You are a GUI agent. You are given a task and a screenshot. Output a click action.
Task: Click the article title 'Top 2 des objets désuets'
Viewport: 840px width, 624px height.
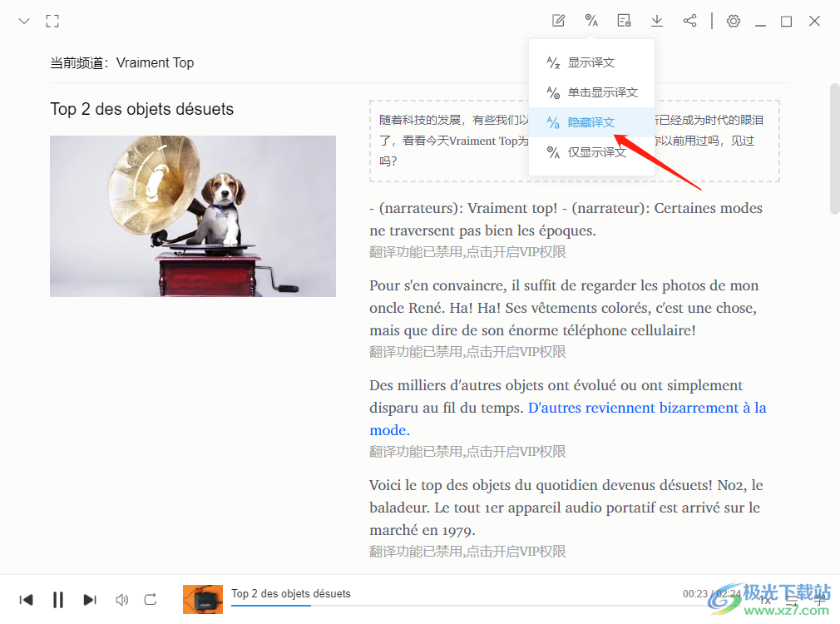[x=142, y=109]
